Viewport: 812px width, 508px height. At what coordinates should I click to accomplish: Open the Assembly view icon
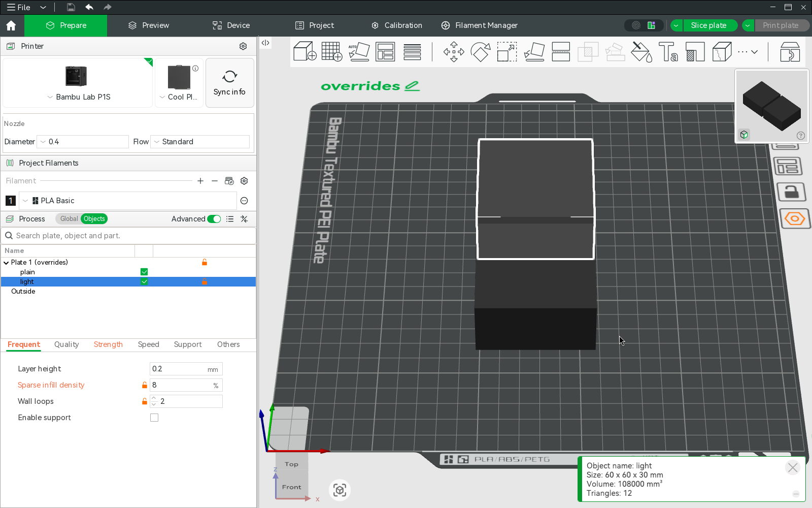pyautogui.click(x=790, y=51)
